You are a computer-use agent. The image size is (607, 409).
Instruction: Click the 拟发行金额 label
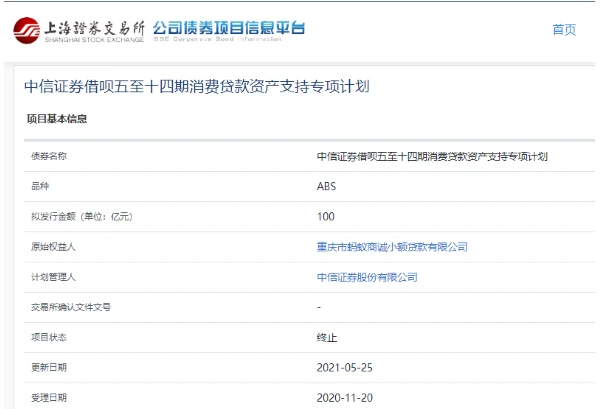[82, 216]
